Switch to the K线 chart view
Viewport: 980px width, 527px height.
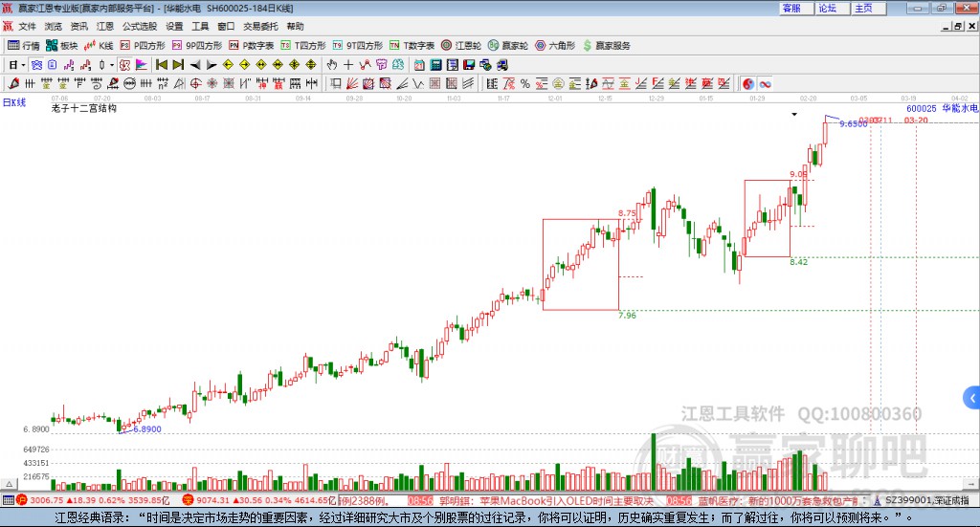(x=99, y=46)
